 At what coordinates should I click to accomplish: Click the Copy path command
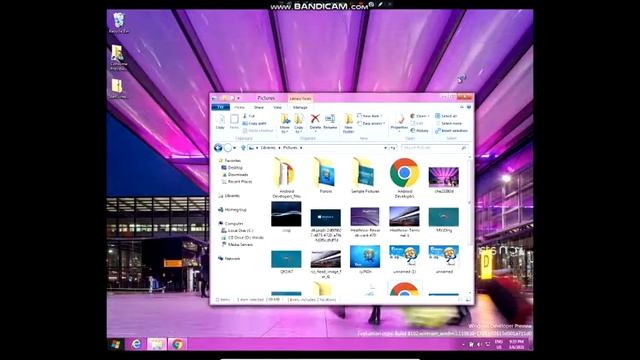pyautogui.click(x=254, y=123)
